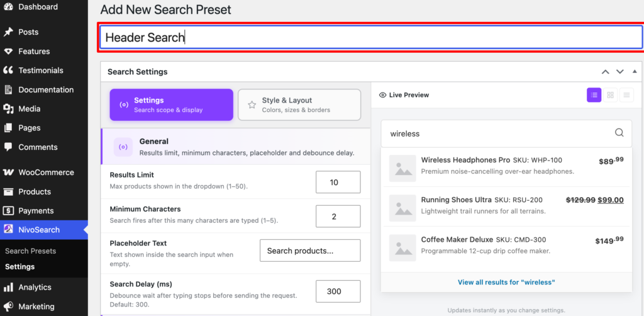
Task: Move Search Settings panel down
Action: pos(619,72)
